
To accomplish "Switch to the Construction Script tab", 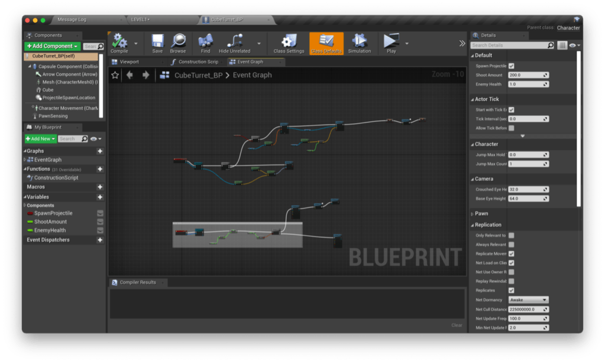I will pyautogui.click(x=198, y=61).
